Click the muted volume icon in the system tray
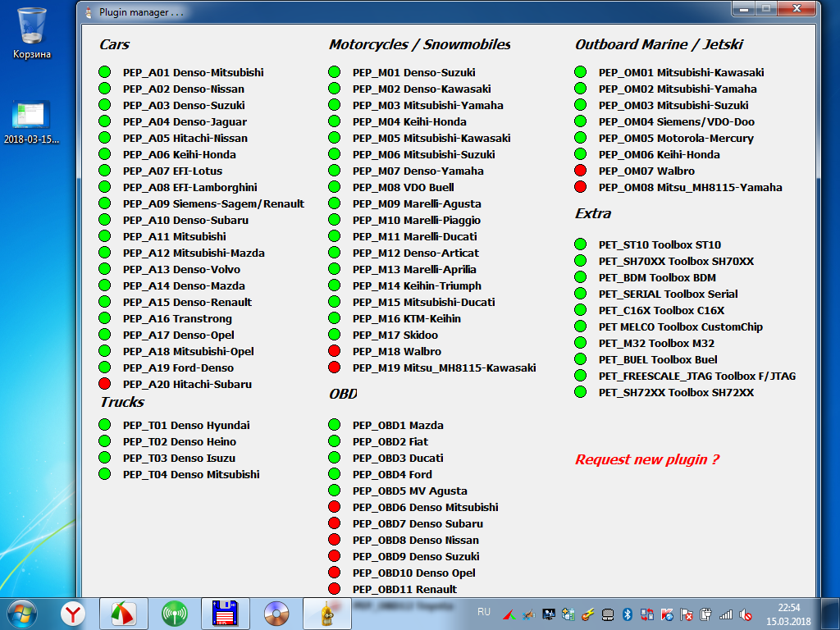The width and height of the screenshot is (840, 630). (745, 614)
